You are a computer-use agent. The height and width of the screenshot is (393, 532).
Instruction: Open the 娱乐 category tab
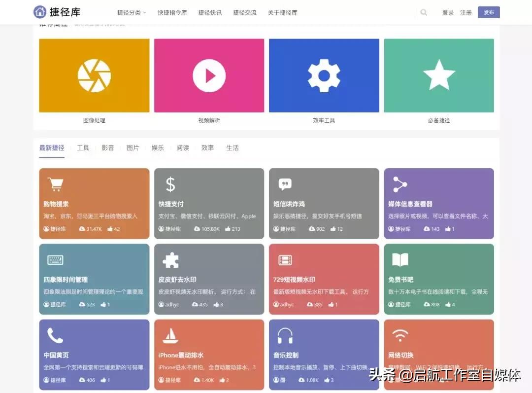(158, 147)
